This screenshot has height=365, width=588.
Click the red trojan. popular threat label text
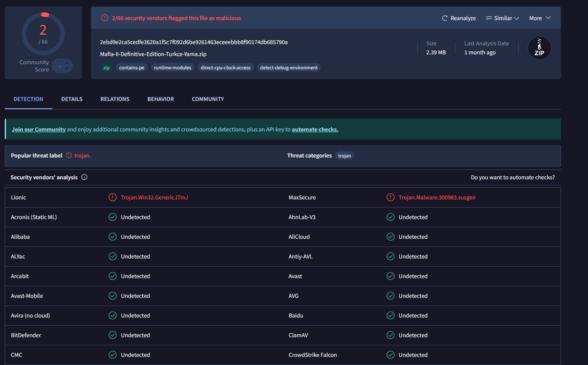(x=83, y=156)
